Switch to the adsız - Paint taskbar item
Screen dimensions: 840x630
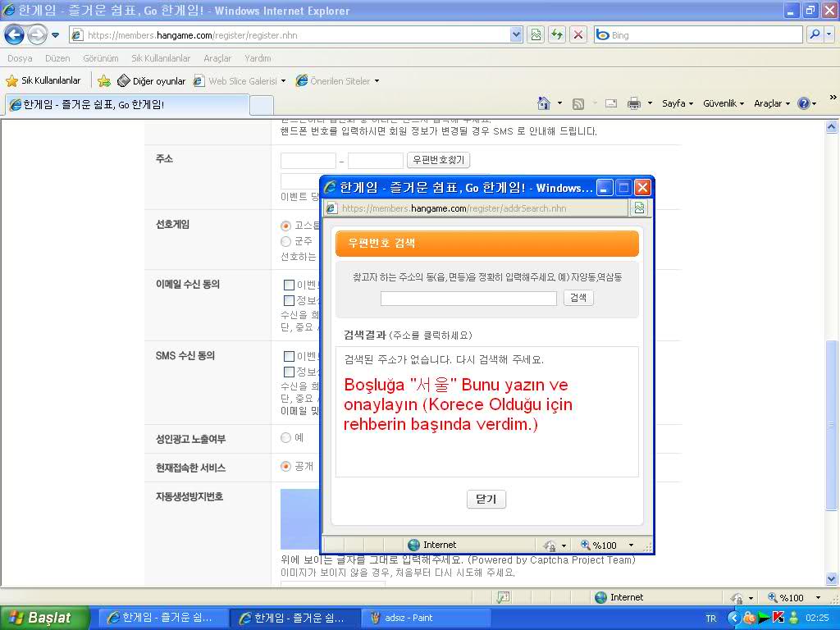coord(426,618)
